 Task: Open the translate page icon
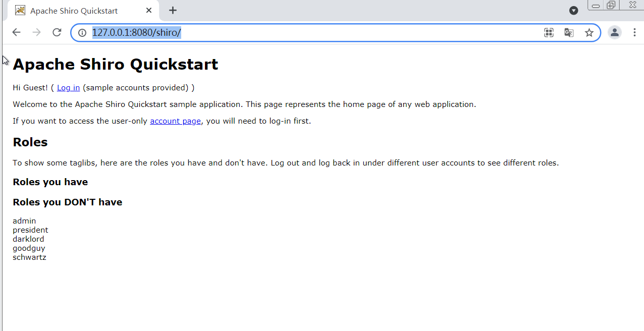(569, 33)
